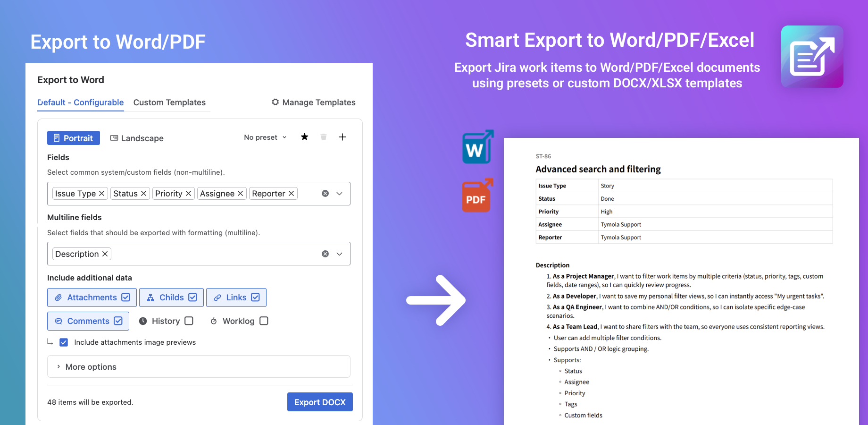This screenshot has height=425, width=868.
Task: Click '48 items will be exported.' text
Action: click(90, 402)
